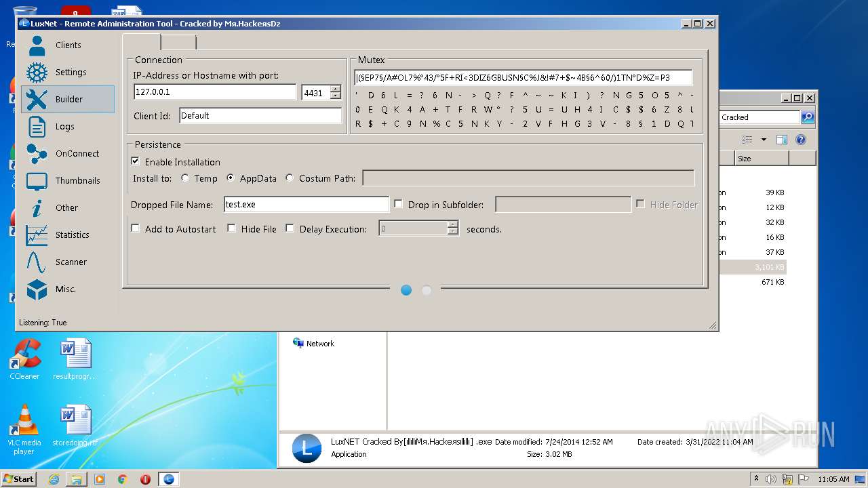Viewport: 868px width, 488px height.
Task: Select Temp install location
Action: pos(185,178)
